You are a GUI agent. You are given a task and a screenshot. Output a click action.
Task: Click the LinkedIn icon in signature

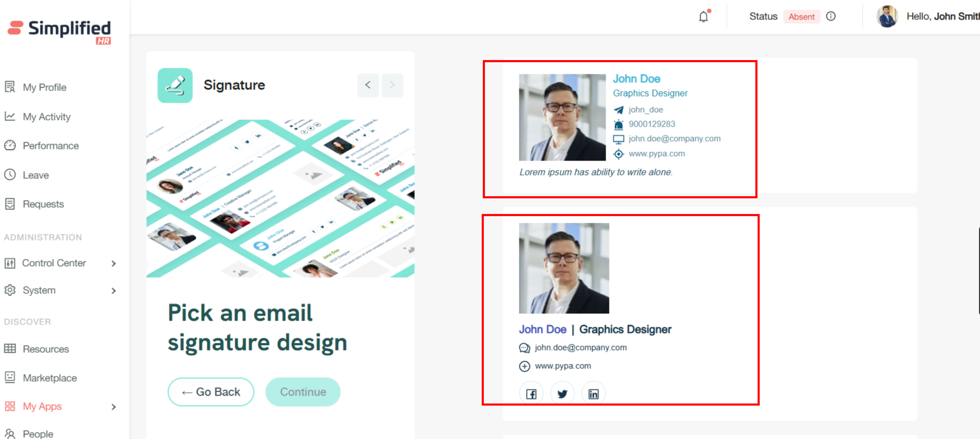pos(593,393)
